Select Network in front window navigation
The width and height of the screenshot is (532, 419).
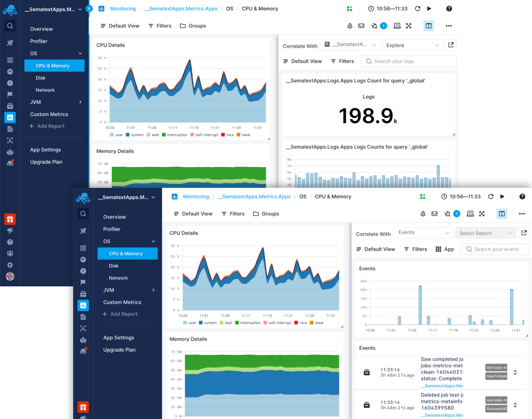click(118, 278)
